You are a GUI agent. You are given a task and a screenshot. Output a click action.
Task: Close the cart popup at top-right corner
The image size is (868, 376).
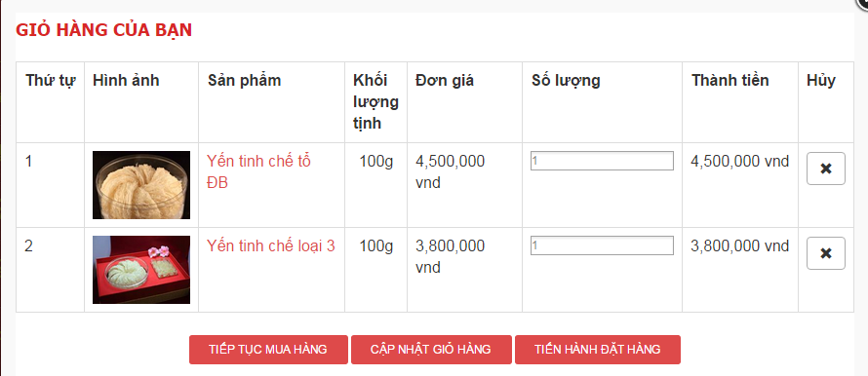tap(863, 3)
